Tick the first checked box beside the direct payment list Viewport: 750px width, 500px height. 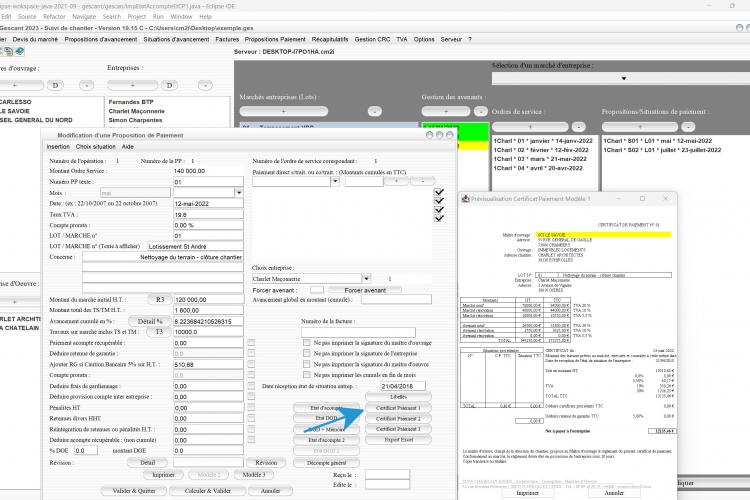click(x=439, y=192)
